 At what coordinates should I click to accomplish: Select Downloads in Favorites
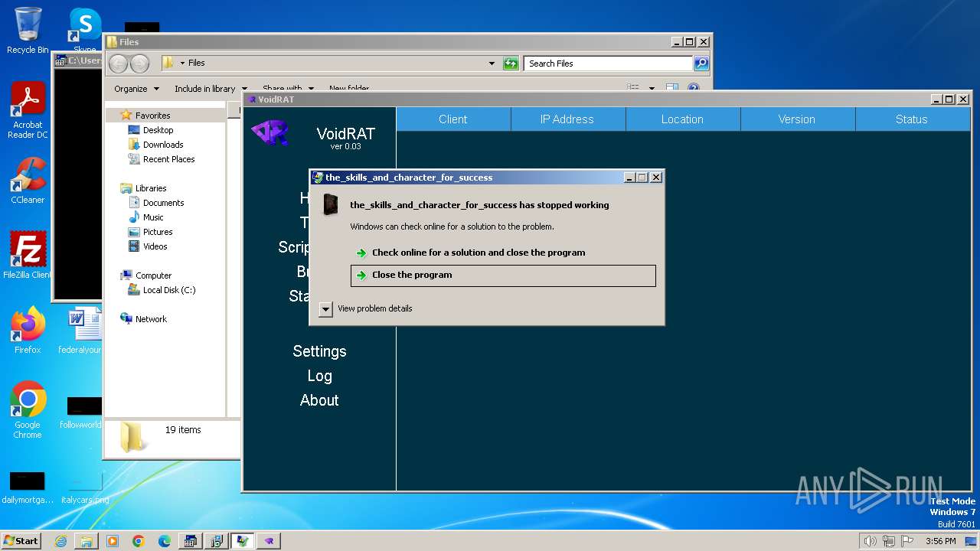[x=162, y=145]
